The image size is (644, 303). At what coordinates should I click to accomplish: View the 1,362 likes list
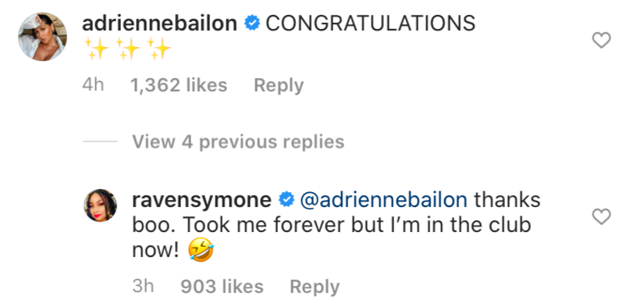coord(179,86)
